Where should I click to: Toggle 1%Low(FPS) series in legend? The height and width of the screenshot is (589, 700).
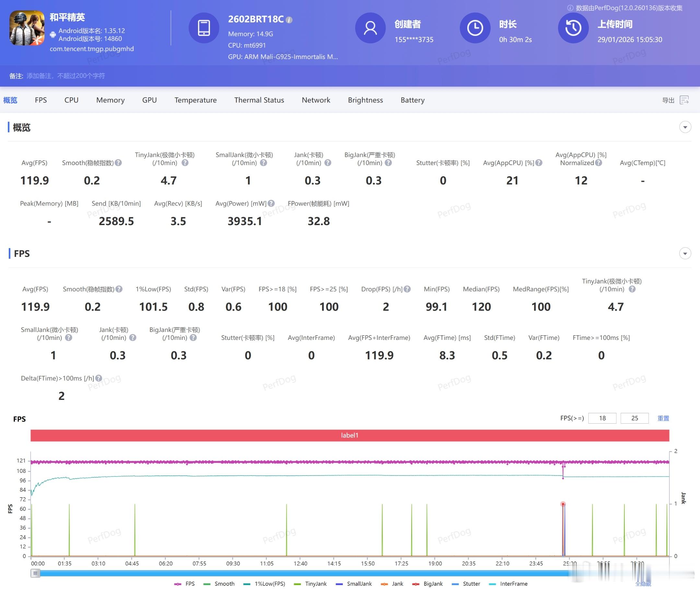pos(264,584)
